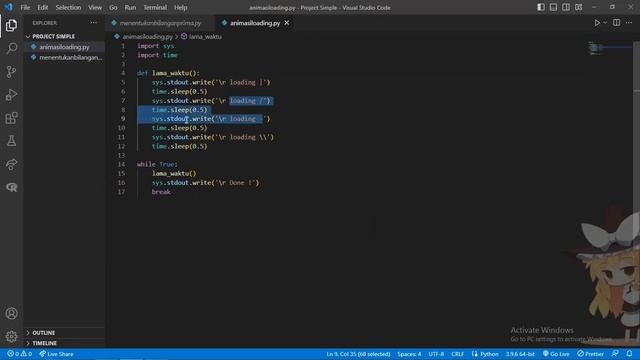Open the Accounts menu icon
The image size is (640, 360).
[11, 313]
